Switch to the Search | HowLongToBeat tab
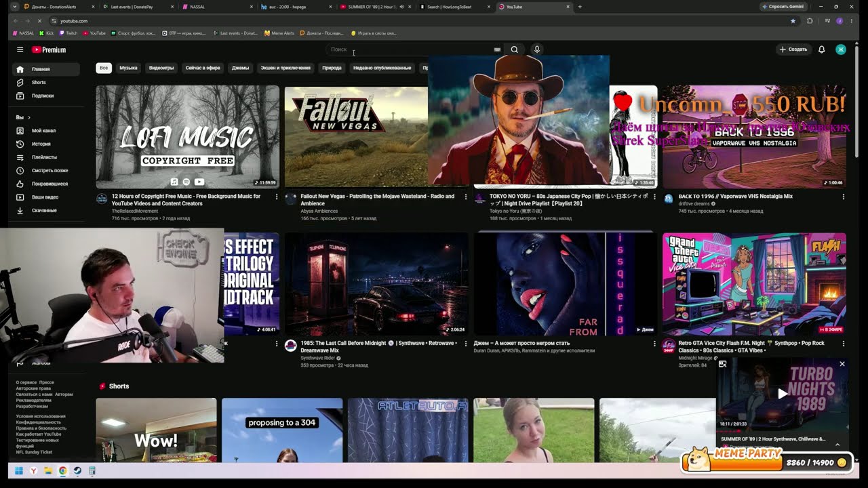The height and width of the screenshot is (488, 868). 455,7
